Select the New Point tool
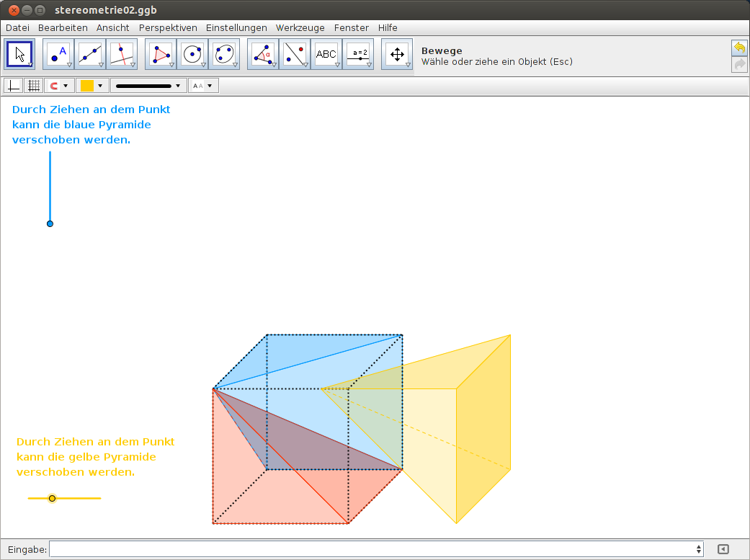The width and height of the screenshot is (750, 560). [58, 54]
